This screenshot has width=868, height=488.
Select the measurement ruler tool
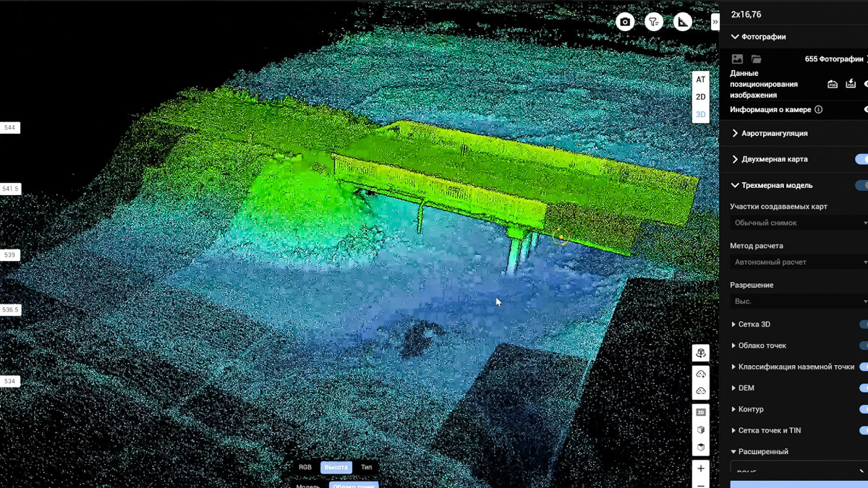(683, 22)
